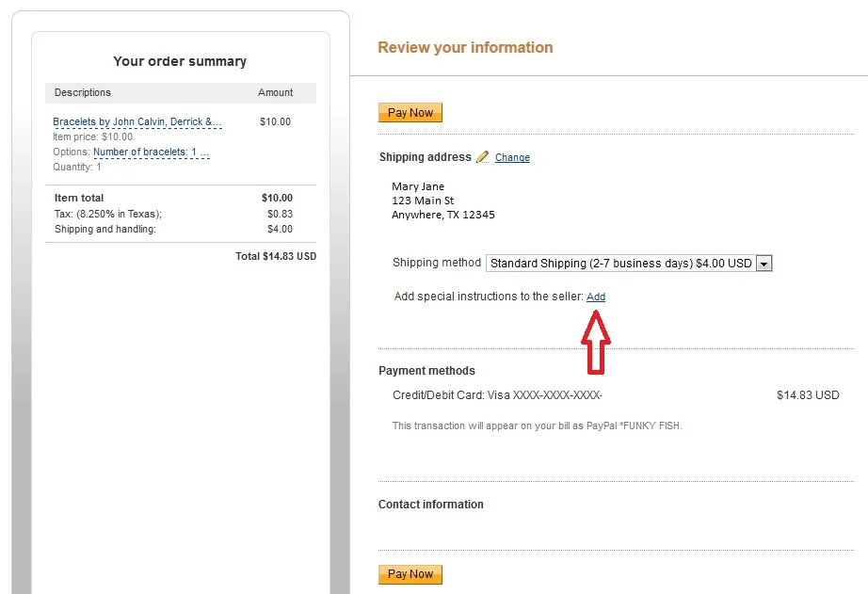This screenshot has width=868, height=594.
Task: Click the Shipping and handling row
Action: (173, 229)
